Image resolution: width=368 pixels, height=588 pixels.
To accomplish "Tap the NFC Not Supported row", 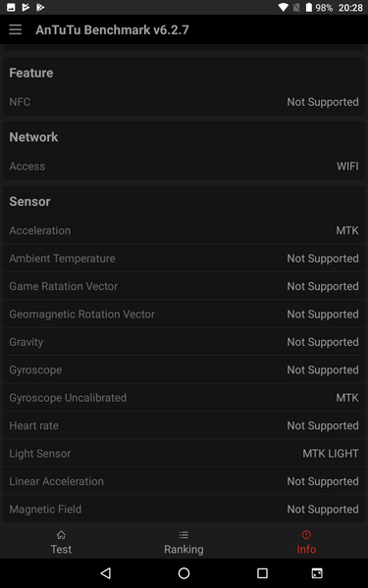I will [x=184, y=102].
